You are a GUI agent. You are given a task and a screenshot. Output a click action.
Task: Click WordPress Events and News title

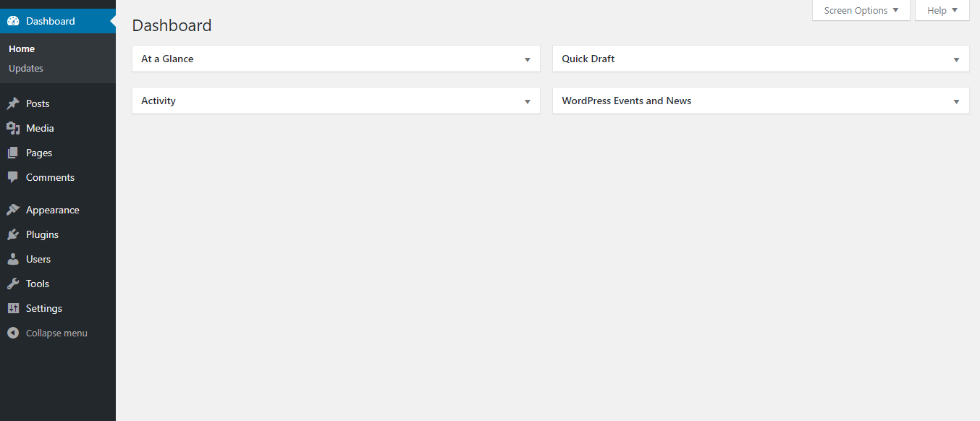pyautogui.click(x=627, y=101)
